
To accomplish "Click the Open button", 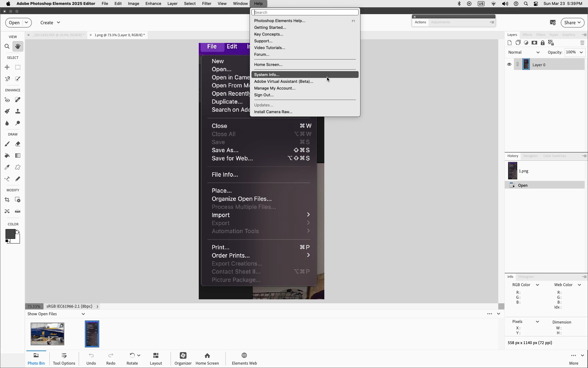I will click(14, 22).
